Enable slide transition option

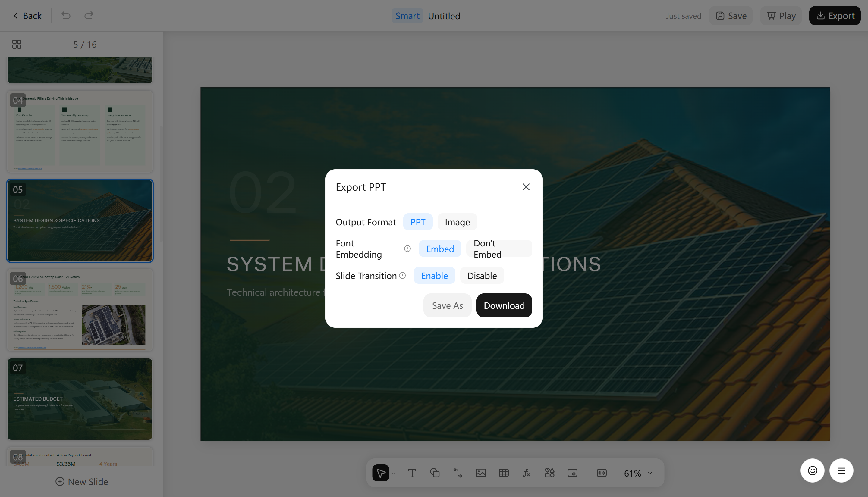tap(434, 276)
